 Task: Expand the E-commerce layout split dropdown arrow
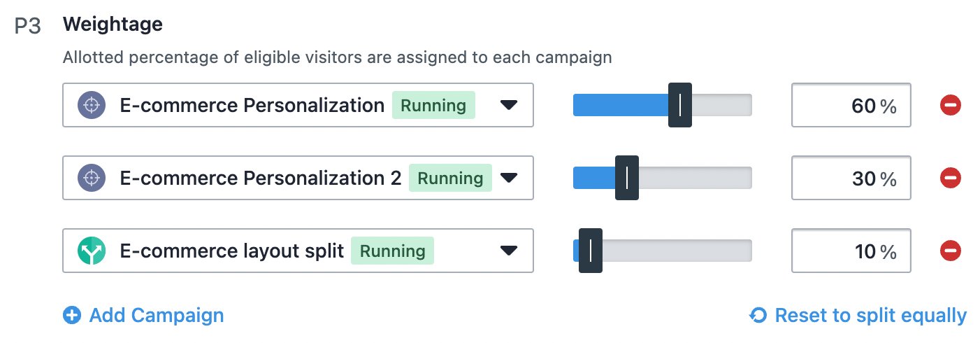[509, 250]
